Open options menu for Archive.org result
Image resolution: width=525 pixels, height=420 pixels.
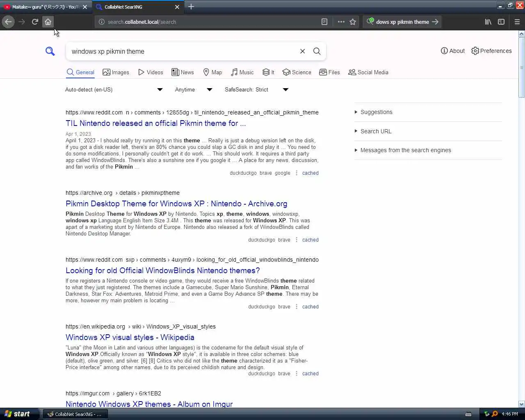click(x=297, y=240)
